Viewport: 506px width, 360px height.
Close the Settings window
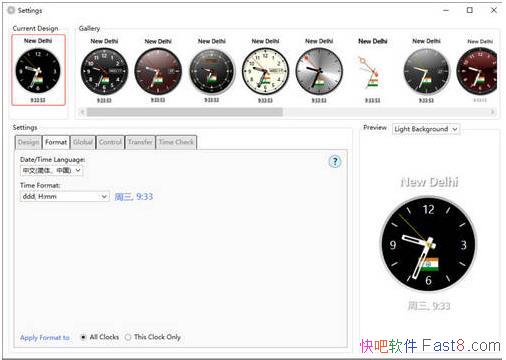pyautogui.click(x=494, y=10)
